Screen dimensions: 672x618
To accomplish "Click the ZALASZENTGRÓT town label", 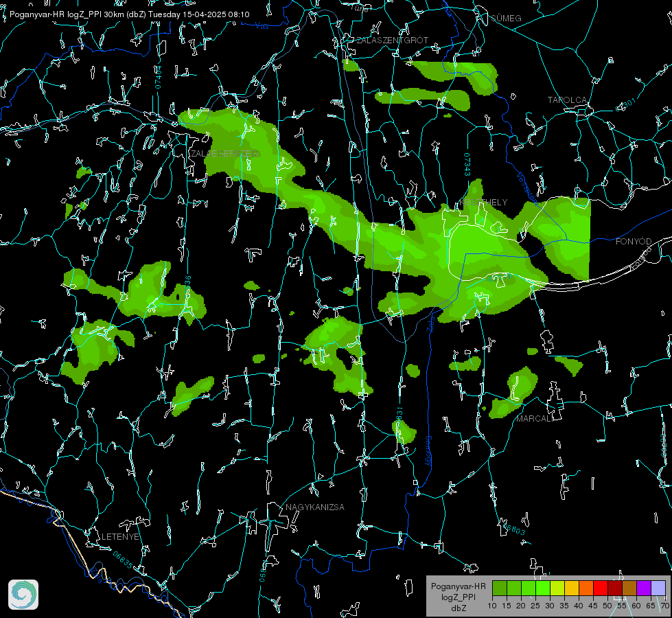I will 393,41.
